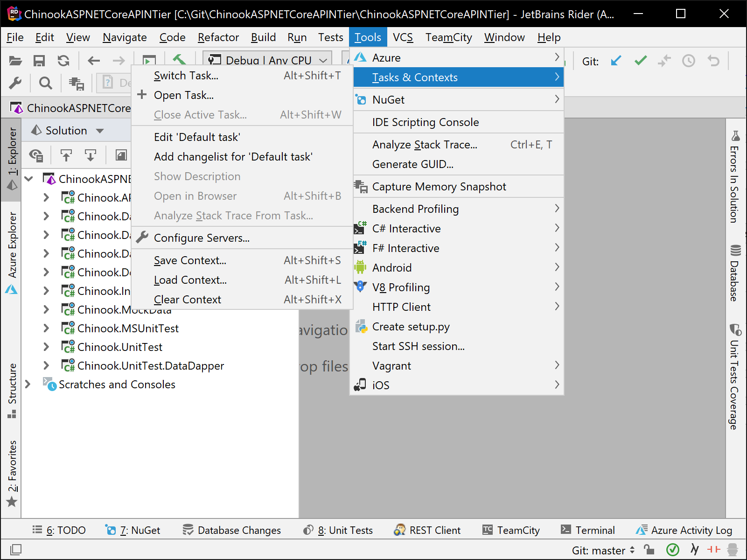Click the Git rollback undo icon

[x=713, y=61]
